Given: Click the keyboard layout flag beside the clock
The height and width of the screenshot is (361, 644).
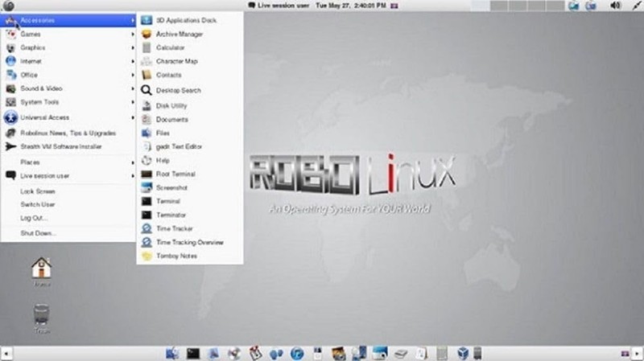Looking at the screenshot, I should tap(394, 6).
